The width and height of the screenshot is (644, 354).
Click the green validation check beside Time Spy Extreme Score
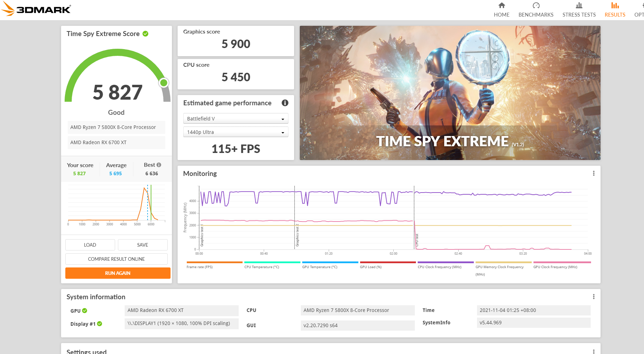point(145,34)
